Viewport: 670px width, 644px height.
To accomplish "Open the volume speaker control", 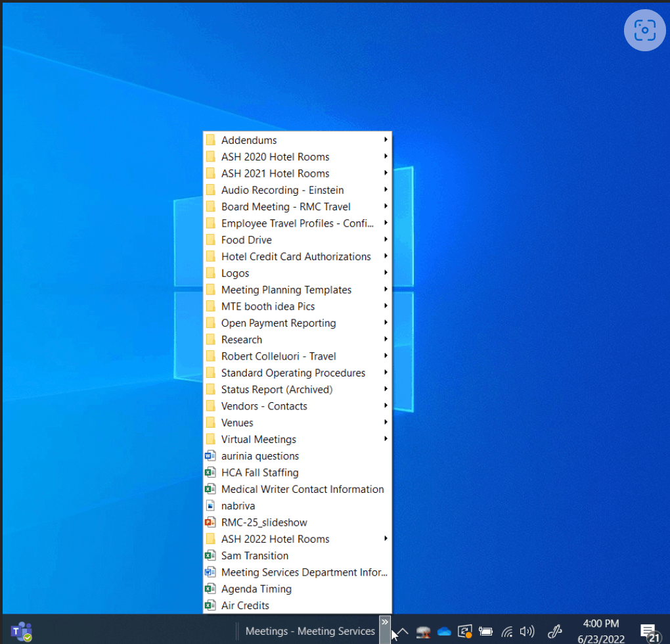I will coord(527,632).
